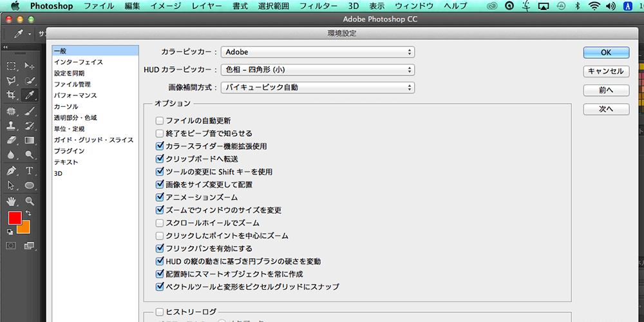Screen dimensions: 644x322
Task: Select the Move tool
Action: [x=29, y=66]
